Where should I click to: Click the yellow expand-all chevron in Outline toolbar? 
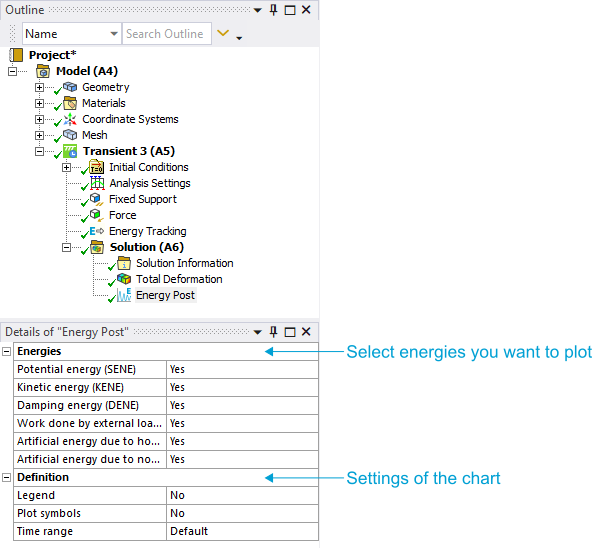[223, 33]
